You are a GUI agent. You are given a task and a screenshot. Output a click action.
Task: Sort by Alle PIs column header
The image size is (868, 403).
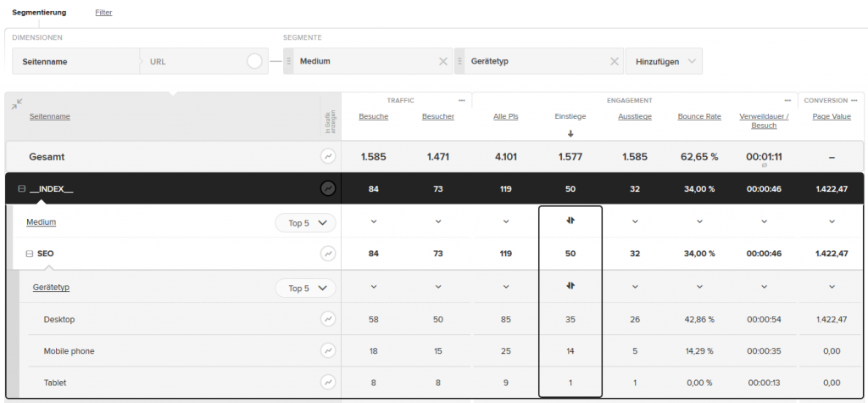click(x=506, y=116)
